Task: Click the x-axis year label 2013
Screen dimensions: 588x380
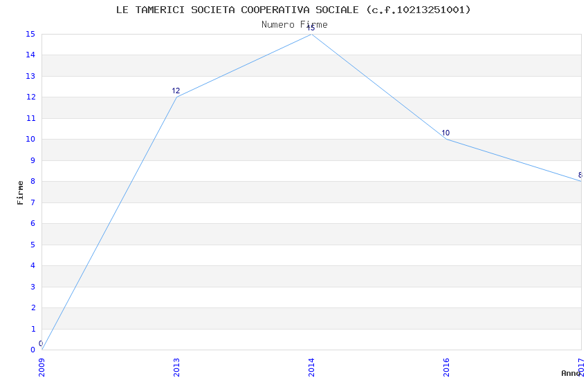Action: 176,368
